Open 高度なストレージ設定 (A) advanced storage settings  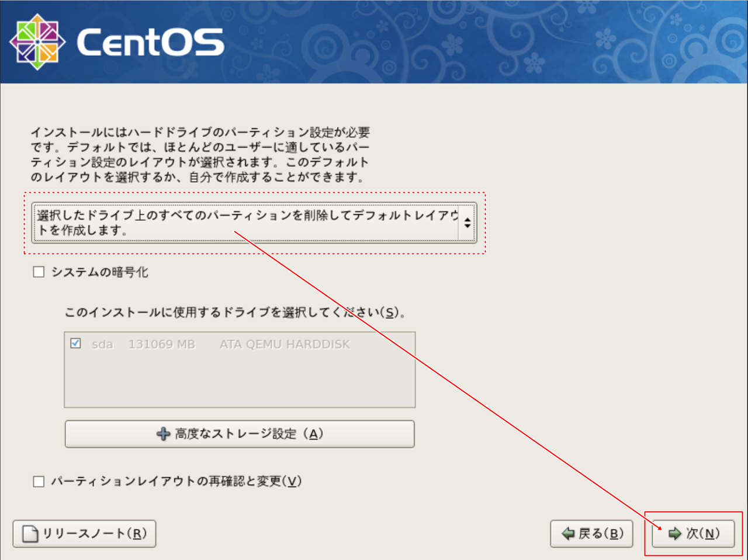240,434
